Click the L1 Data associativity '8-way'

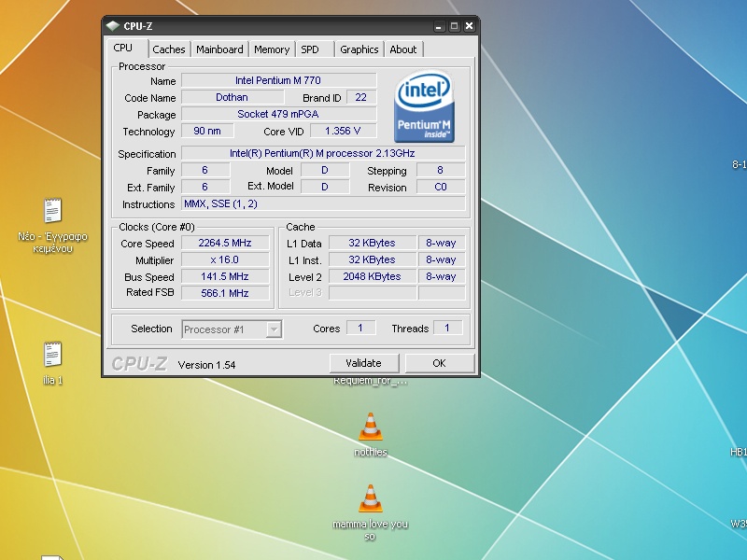point(441,244)
